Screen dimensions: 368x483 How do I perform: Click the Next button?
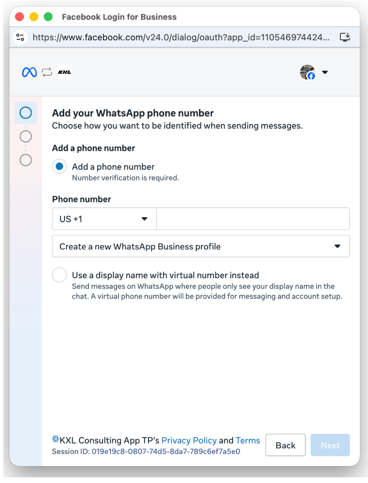pyautogui.click(x=330, y=445)
